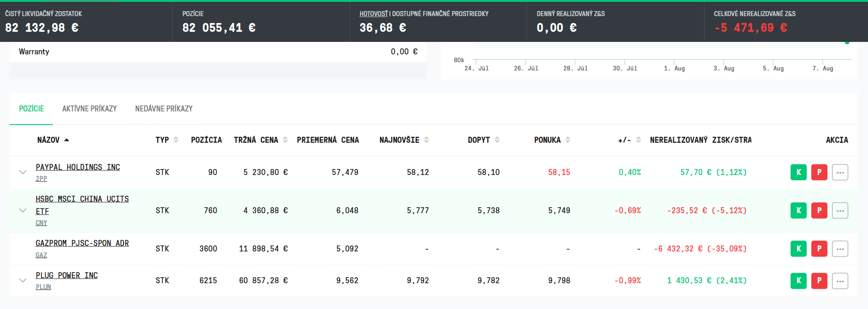Click Warranty row value 0,00 €
Image resolution: width=868 pixels, height=309 pixels.
pyautogui.click(x=404, y=52)
